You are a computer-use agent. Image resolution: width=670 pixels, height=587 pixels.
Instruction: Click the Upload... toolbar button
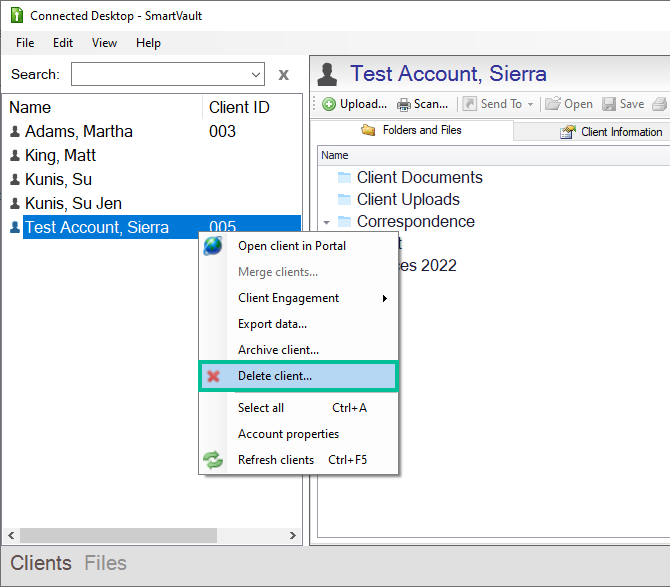pyautogui.click(x=354, y=104)
